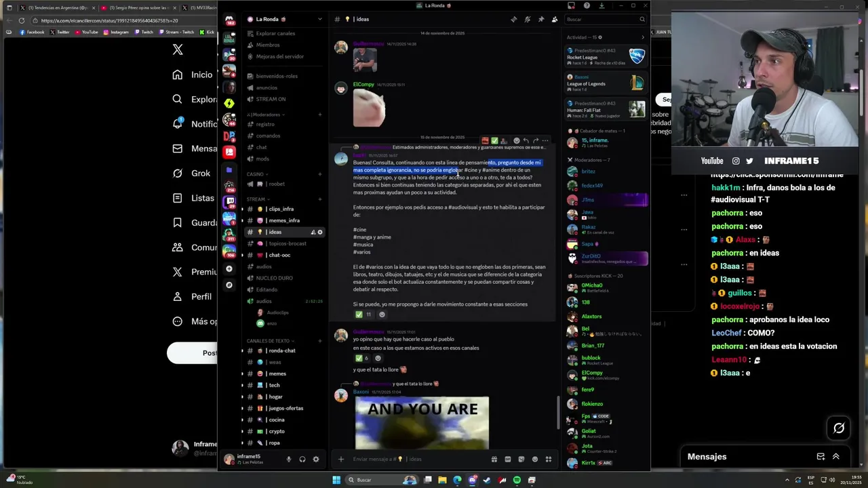The width and height of the screenshot is (868, 488).
Task: Add checkmark quick reaction on message toolbar
Action: [494, 141]
